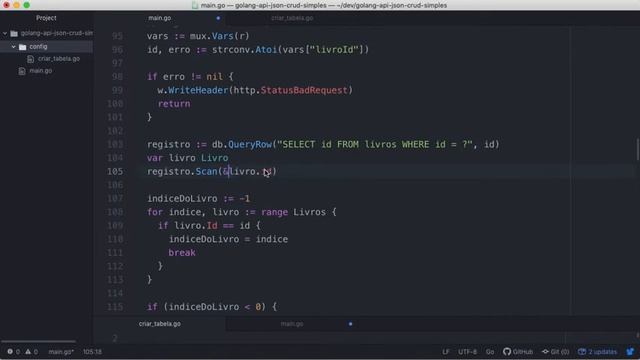Screen dimensions: 640x360
Task: Click the Scan method on line 105
Action: [x=206, y=171]
